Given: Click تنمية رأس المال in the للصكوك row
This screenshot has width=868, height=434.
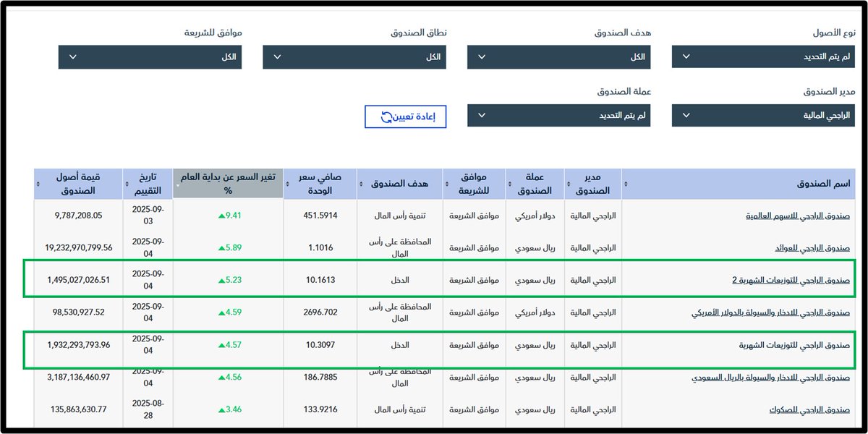Looking at the screenshot, I should (x=399, y=409).
